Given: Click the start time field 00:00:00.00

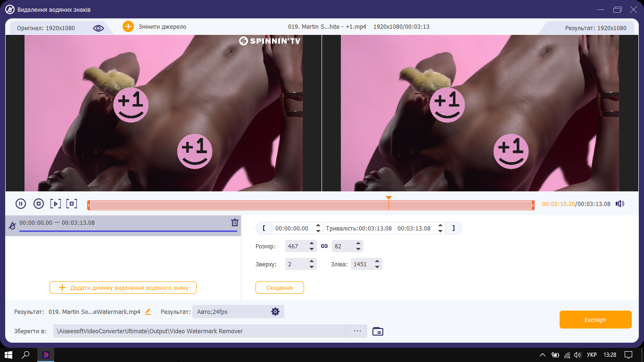Looking at the screenshot, I should (292, 229).
